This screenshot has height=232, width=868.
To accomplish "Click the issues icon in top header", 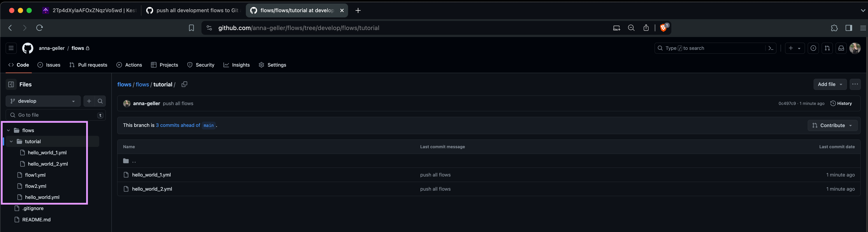I will (813, 48).
